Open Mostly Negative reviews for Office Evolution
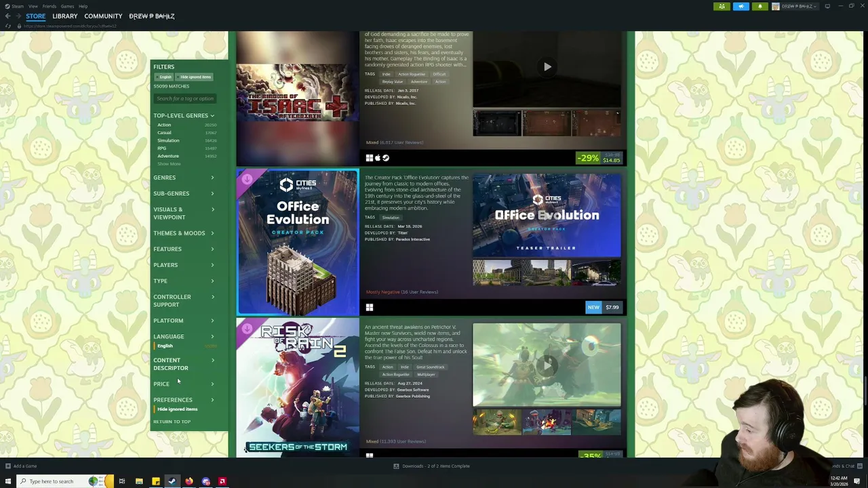The width and height of the screenshot is (868, 488). pyautogui.click(x=401, y=292)
